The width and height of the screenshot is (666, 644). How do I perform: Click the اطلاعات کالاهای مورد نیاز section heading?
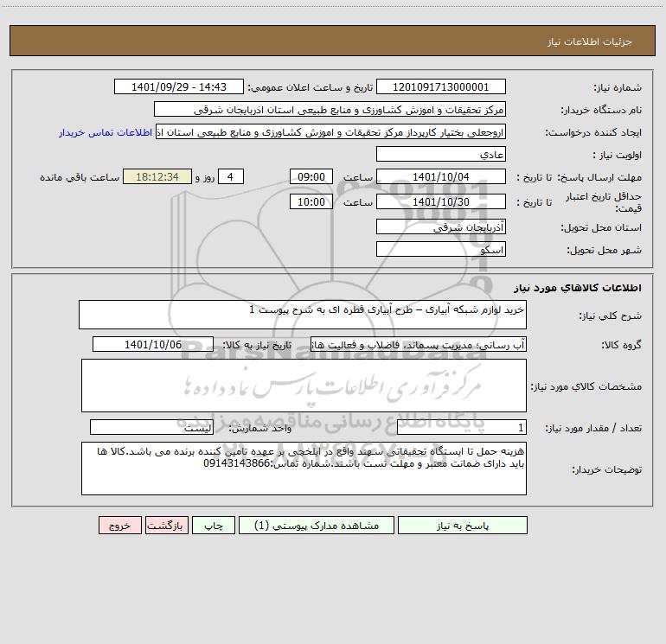pyautogui.click(x=577, y=288)
